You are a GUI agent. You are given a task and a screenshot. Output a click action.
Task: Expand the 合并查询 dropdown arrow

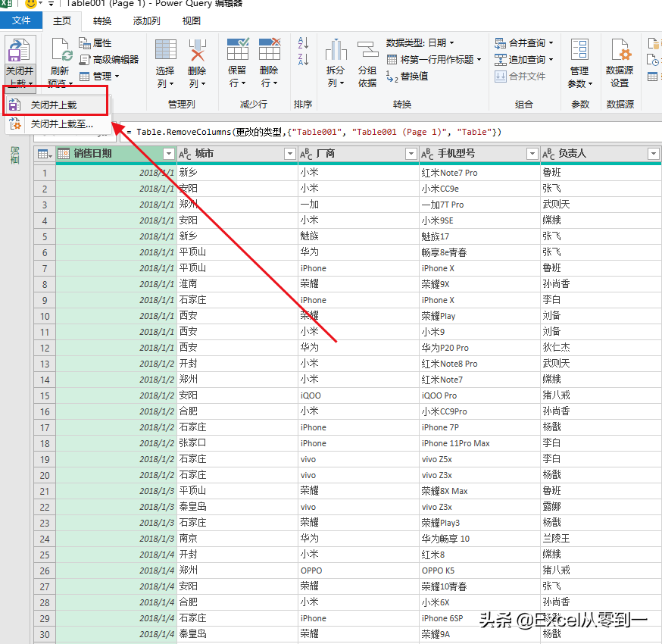[x=551, y=43]
